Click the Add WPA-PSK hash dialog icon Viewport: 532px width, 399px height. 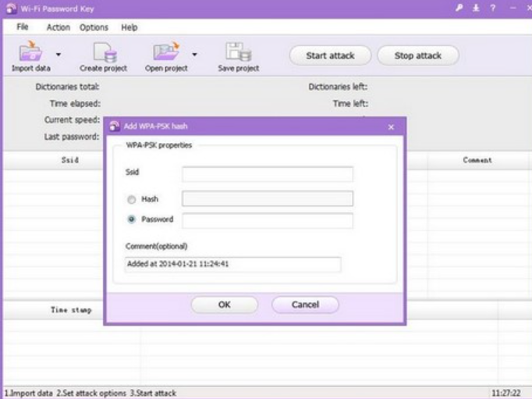coord(115,126)
